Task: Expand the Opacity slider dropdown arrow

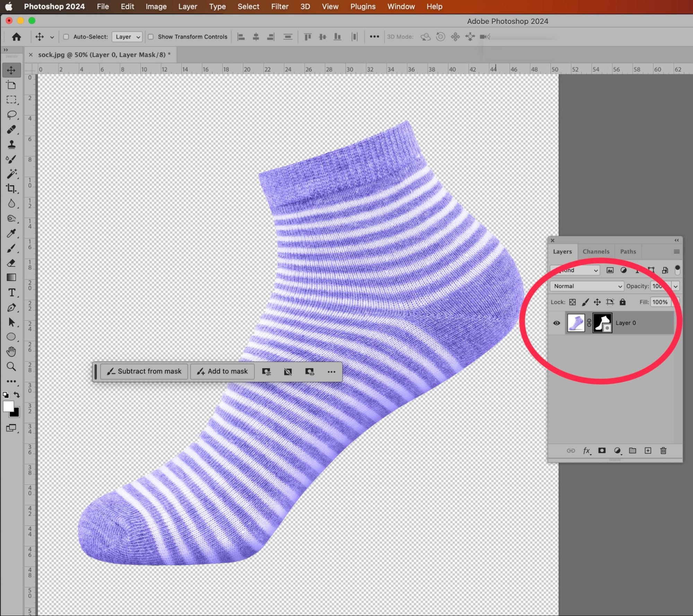Action: pyautogui.click(x=675, y=286)
